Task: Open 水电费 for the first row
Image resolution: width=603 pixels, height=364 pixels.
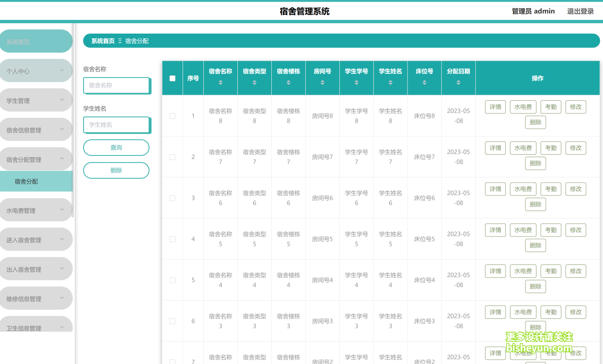Action: coord(523,107)
